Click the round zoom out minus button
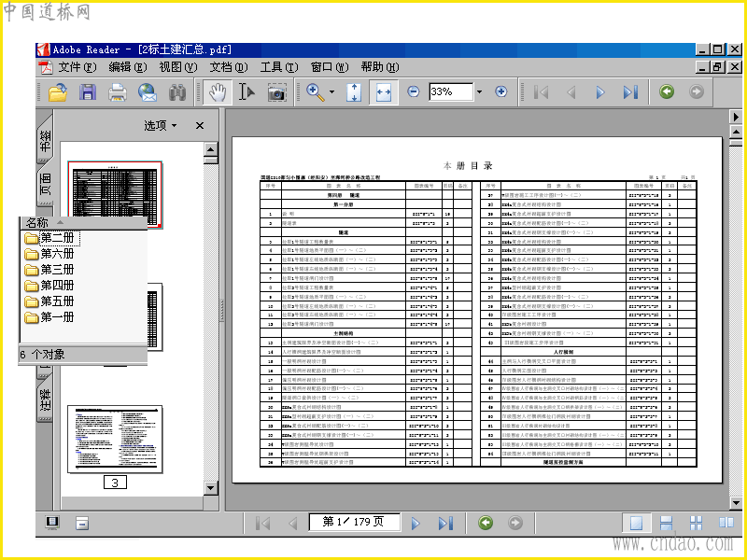 click(414, 91)
